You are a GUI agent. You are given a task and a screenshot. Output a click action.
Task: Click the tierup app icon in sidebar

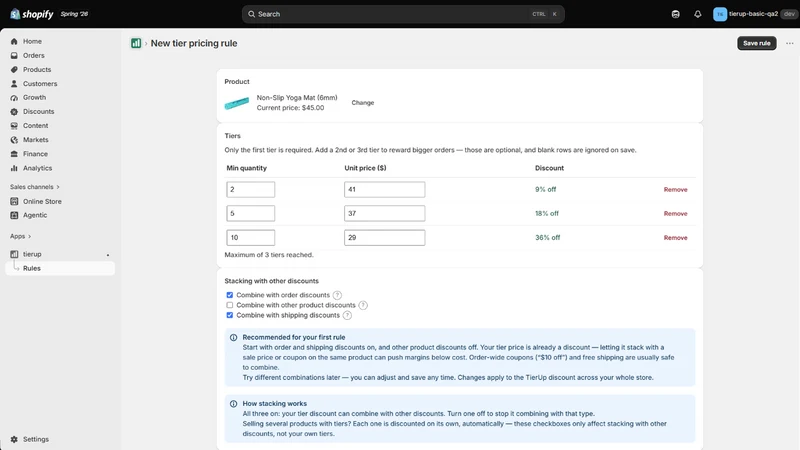pyautogui.click(x=14, y=254)
